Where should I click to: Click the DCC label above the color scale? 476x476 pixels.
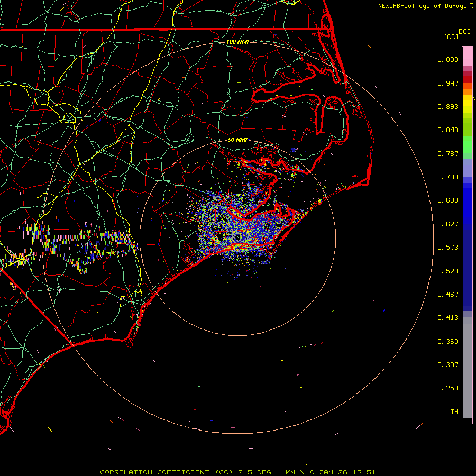(464, 32)
